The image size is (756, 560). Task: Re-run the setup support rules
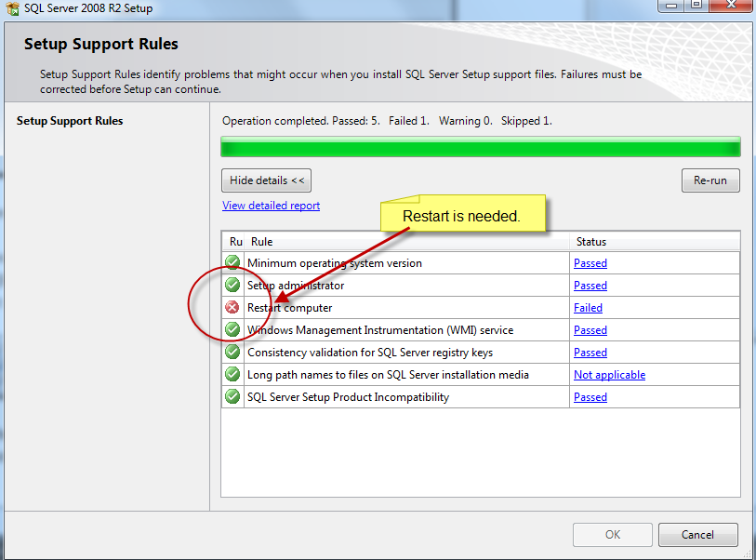point(710,180)
